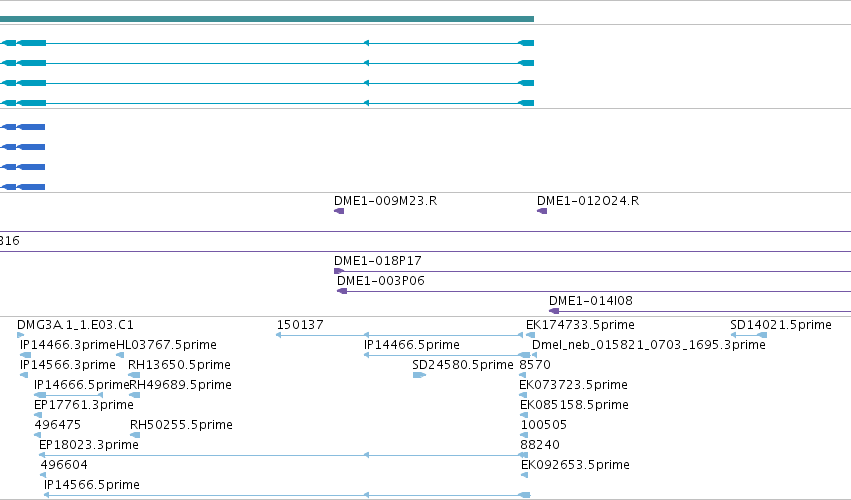The height and width of the screenshot is (500, 851).
Task: Select the Dmel_neb_015821_0703_1695.3prime label
Action: (649, 345)
